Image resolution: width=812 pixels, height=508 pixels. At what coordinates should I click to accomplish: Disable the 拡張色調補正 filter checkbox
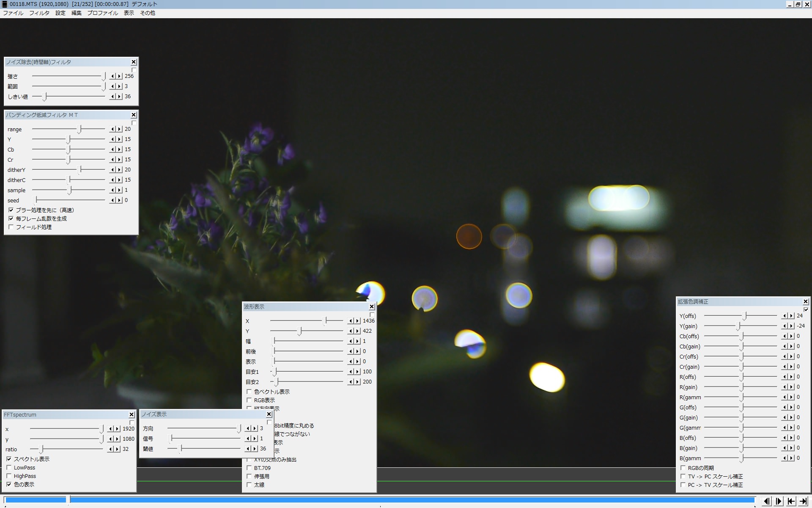click(x=806, y=309)
